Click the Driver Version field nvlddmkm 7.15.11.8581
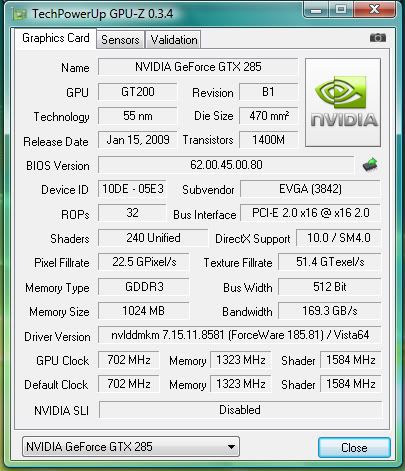 click(x=240, y=335)
